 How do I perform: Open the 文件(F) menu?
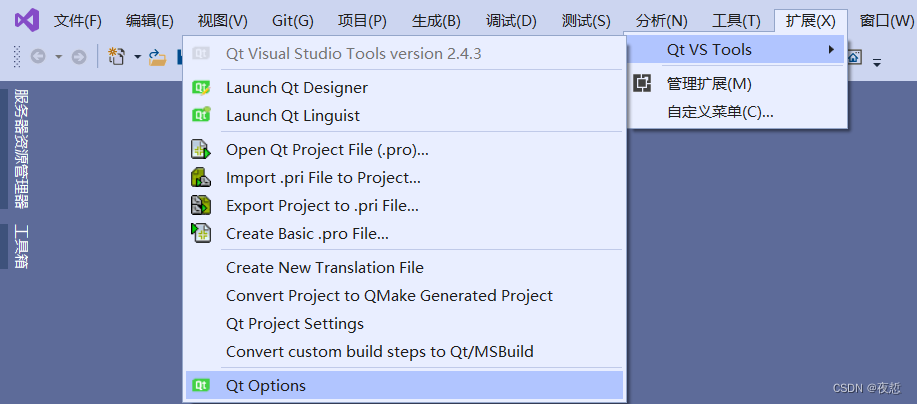click(x=77, y=20)
